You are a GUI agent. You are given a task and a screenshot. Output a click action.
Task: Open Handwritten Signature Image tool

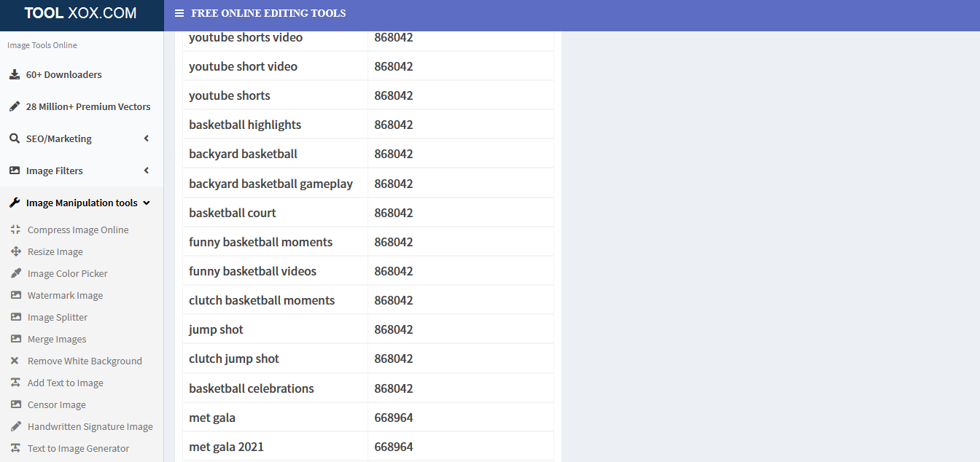90,426
